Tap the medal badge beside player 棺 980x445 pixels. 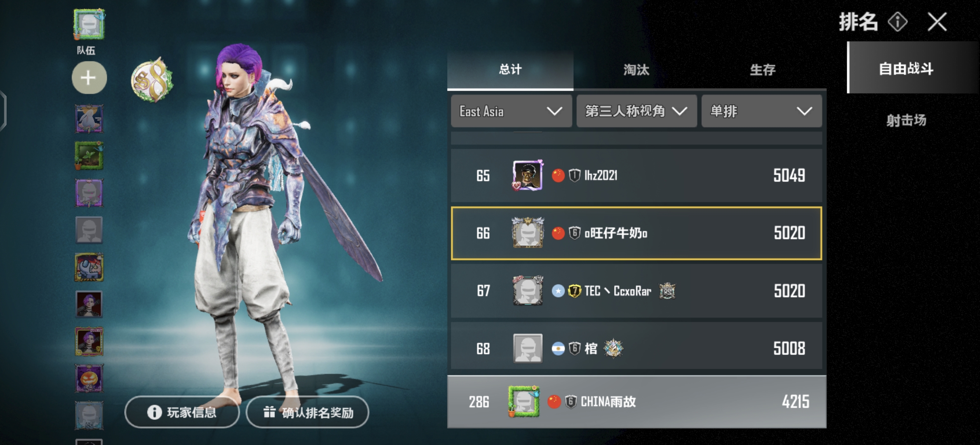[x=613, y=349]
